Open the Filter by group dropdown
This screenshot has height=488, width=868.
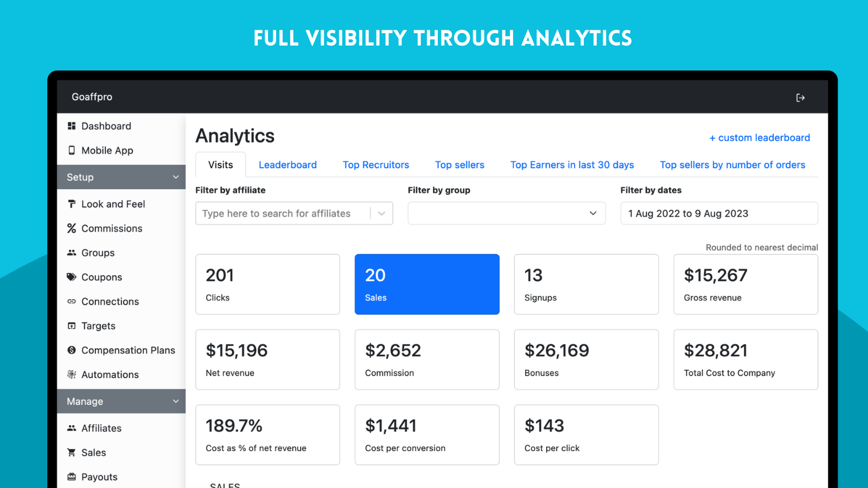506,213
